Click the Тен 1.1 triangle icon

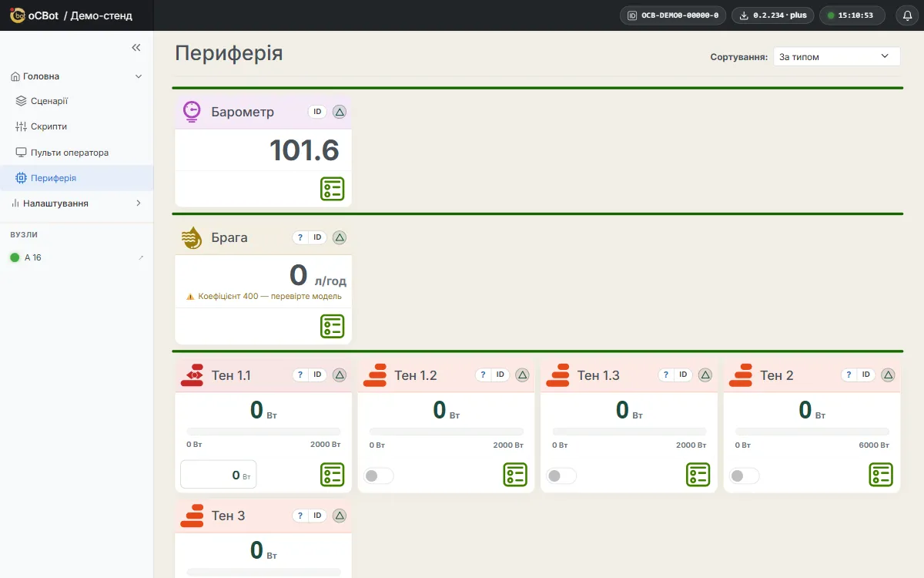(x=340, y=375)
